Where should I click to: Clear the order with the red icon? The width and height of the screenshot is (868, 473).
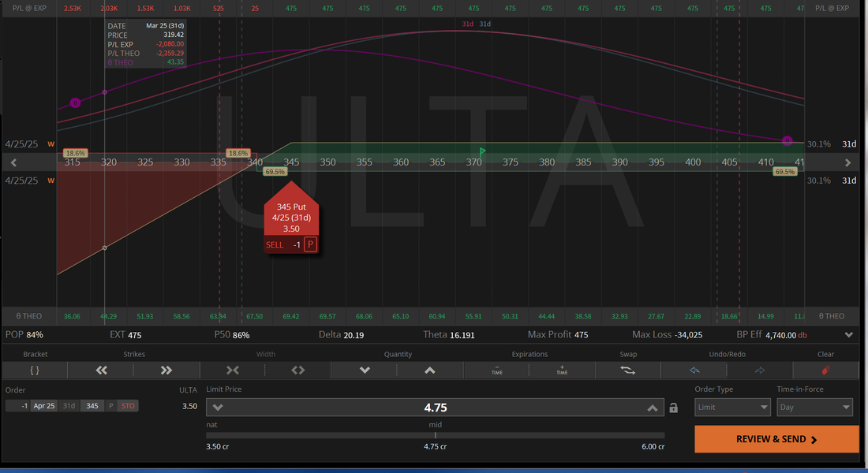tap(825, 370)
